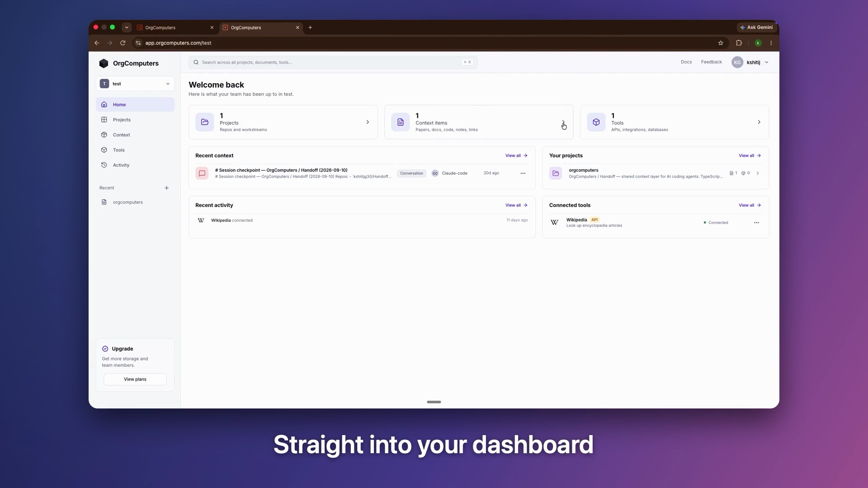Open more options for Session checkpoint
Image resolution: width=868 pixels, height=488 pixels.
[x=523, y=174]
